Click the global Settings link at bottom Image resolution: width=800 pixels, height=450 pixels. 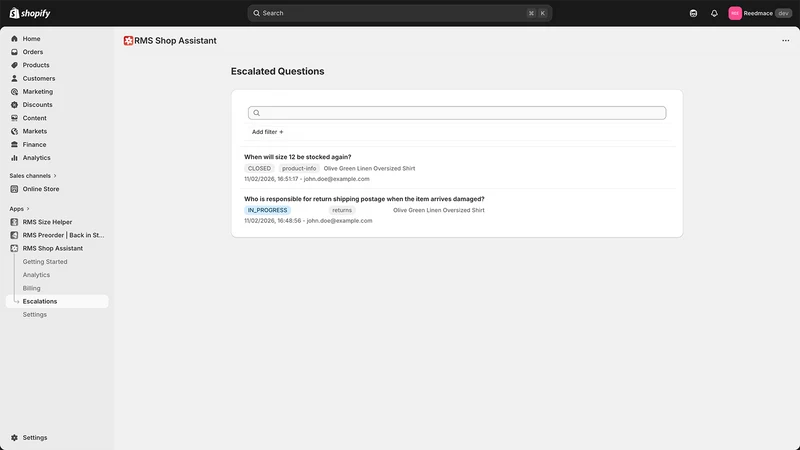pyautogui.click(x=35, y=438)
